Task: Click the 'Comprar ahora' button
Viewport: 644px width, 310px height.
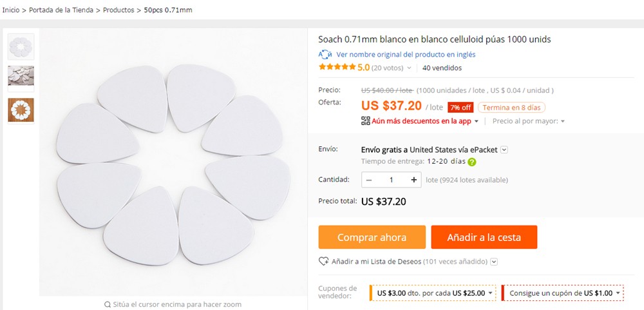Action: click(372, 237)
